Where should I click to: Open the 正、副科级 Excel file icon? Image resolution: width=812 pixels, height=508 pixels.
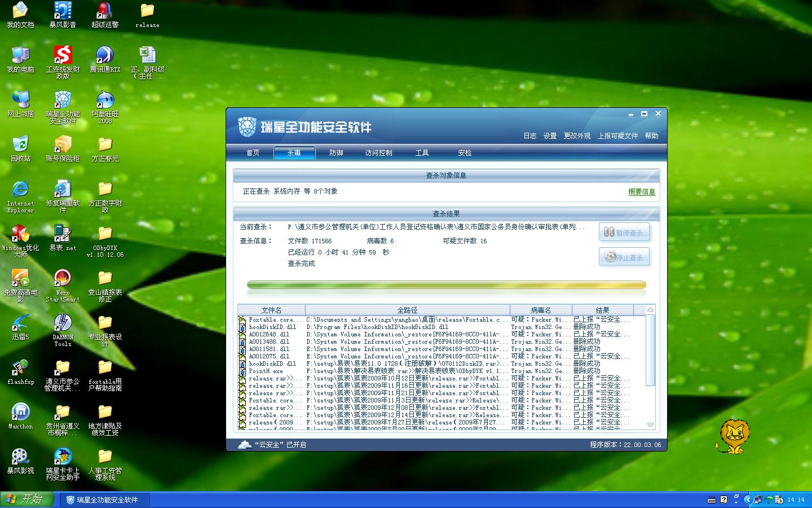click(147, 63)
